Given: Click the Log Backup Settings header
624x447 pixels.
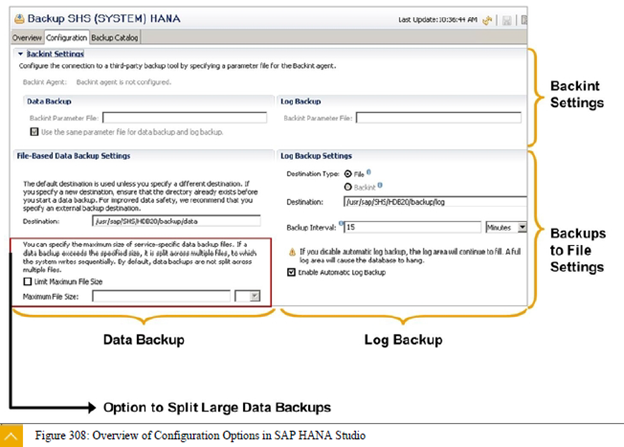Looking at the screenshot, I should [316, 156].
